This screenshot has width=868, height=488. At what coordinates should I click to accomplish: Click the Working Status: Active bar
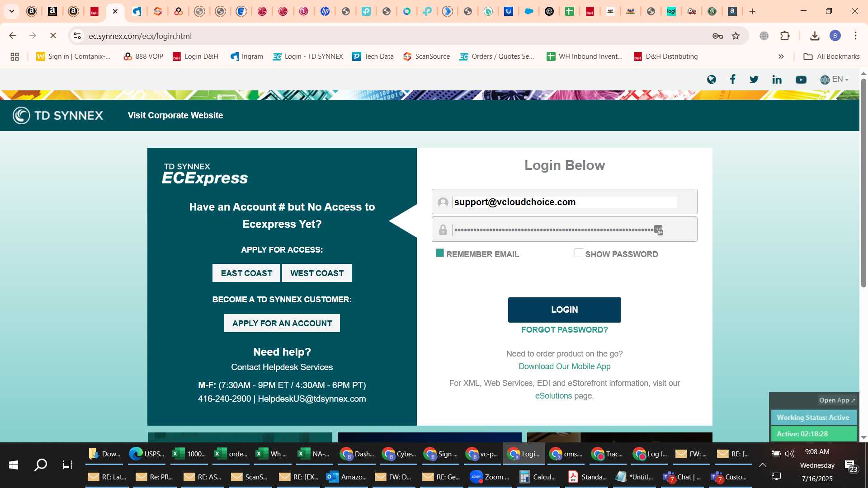click(814, 418)
